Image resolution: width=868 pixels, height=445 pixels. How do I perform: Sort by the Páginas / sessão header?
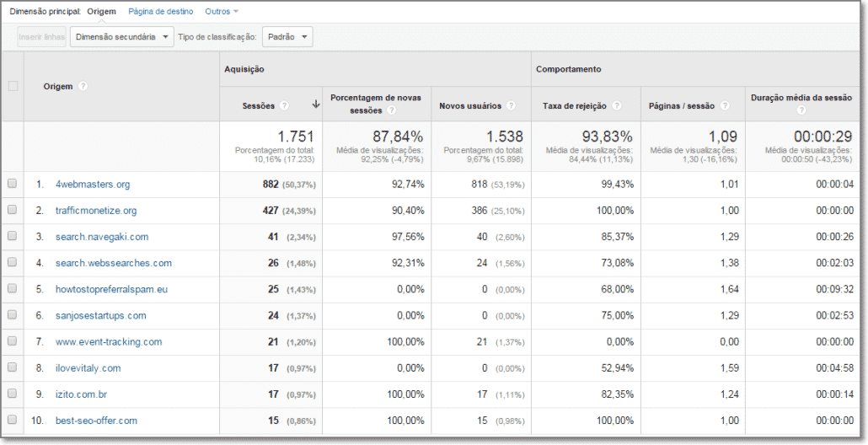tap(682, 105)
